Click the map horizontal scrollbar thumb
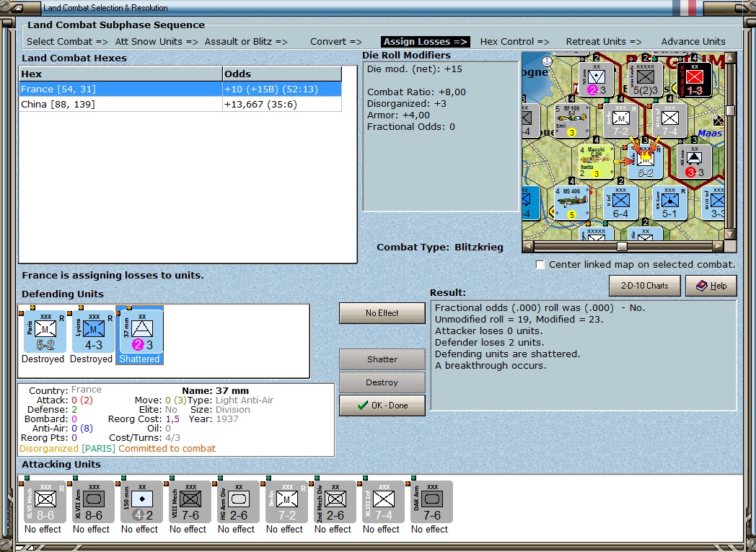Image resolution: width=756 pixels, height=552 pixels. coord(622,246)
